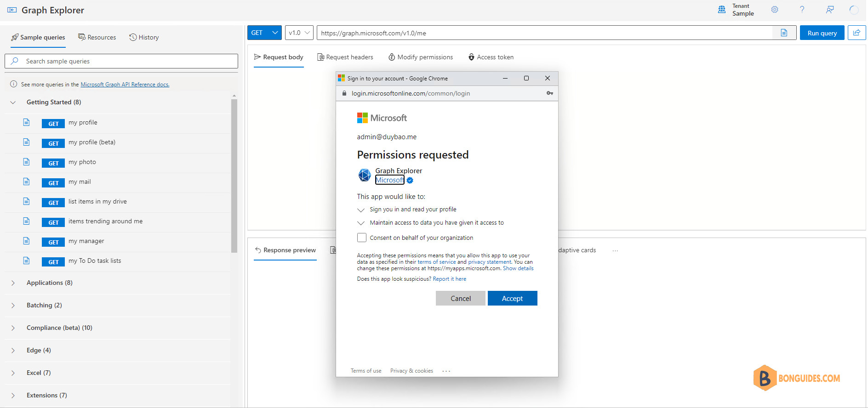Expand the Edge (4) group

(13, 351)
